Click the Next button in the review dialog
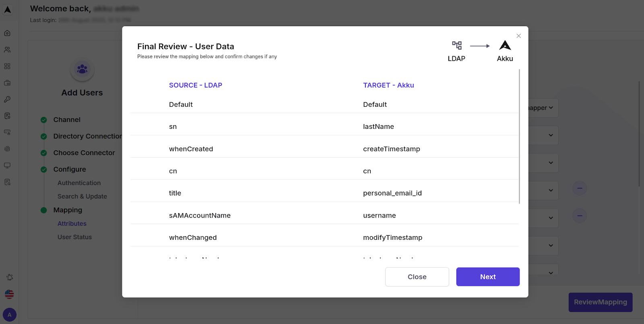This screenshot has height=324, width=644. [488, 277]
